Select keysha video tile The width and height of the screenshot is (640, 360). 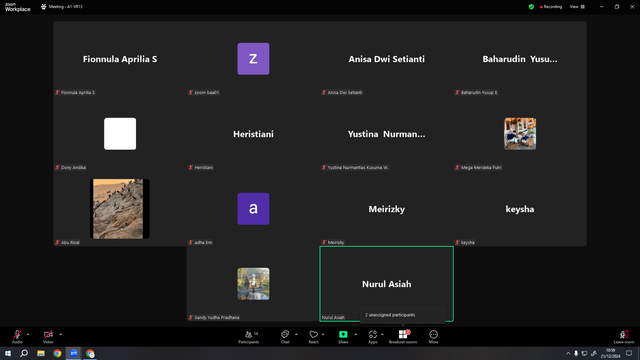coord(520,209)
